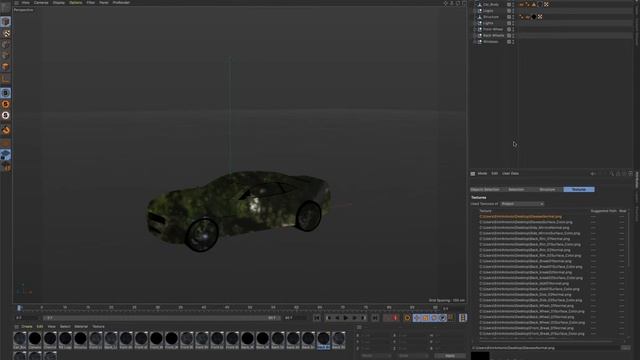
Task: Toggle the Point Level Animation icon
Action: [451, 317]
